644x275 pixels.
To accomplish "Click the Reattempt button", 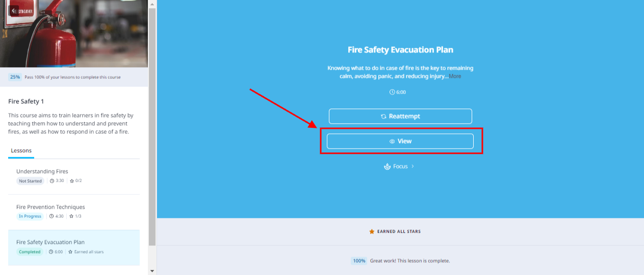I will [400, 116].
